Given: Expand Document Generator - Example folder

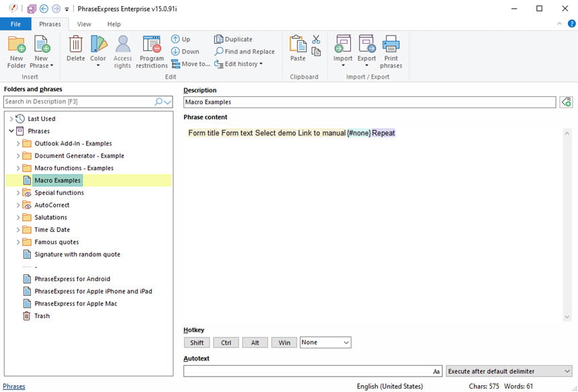Looking at the screenshot, I should pyautogui.click(x=18, y=155).
